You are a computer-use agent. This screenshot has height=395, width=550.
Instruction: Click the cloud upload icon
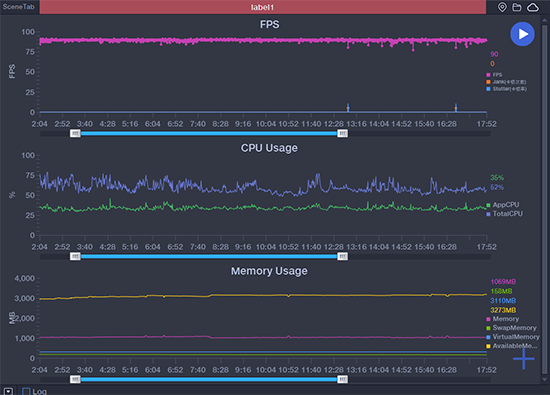pos(533,7)
